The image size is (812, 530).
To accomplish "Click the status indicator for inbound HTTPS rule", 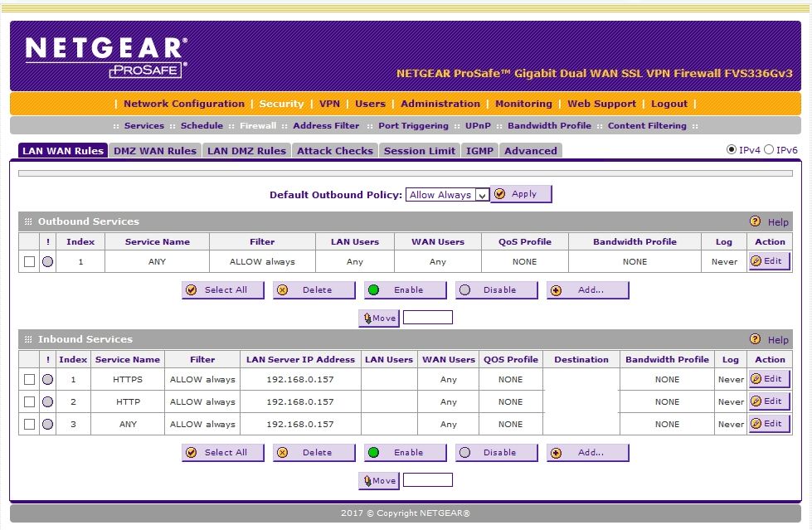I will click(47, 379).
